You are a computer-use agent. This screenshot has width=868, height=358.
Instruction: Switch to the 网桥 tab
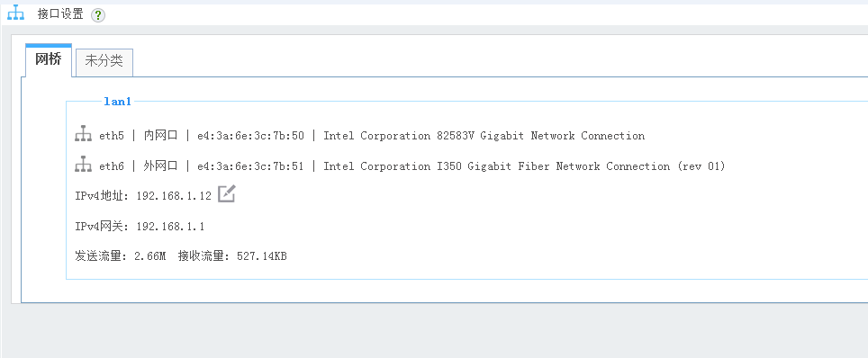pos(49,59)
